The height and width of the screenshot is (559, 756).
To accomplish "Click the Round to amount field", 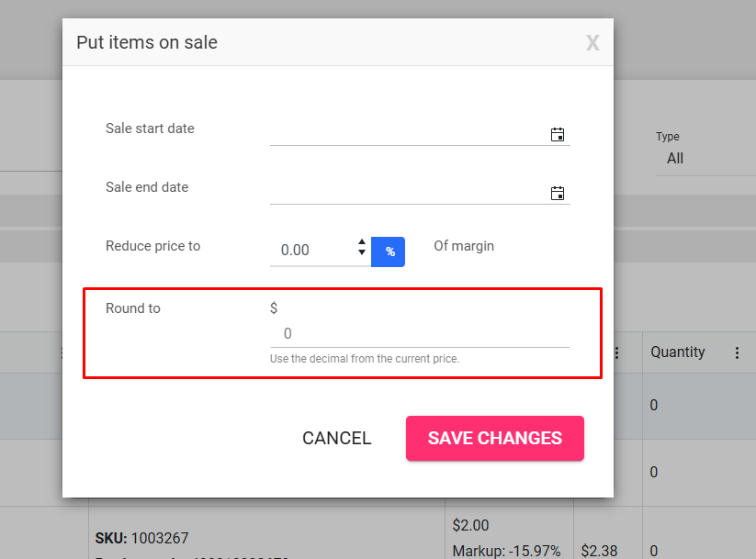I will pyautogui.click(x=420, y=333).
